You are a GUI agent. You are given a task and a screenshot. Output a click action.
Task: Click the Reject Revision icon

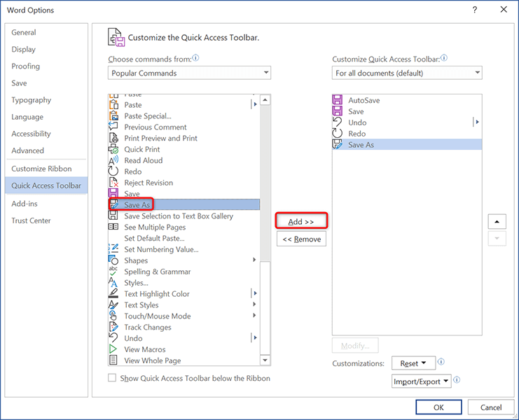(x=113, y=183)
